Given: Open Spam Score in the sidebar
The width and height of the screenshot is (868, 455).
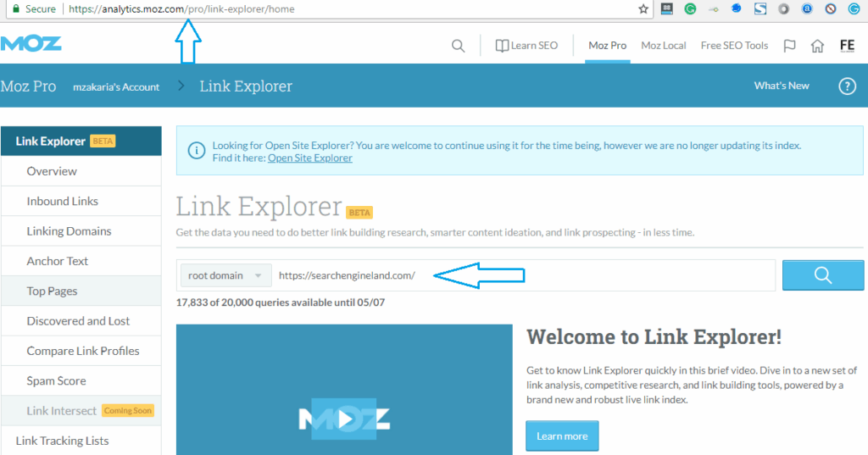Looking at the screenshot, I should click(x=81, y=380).
